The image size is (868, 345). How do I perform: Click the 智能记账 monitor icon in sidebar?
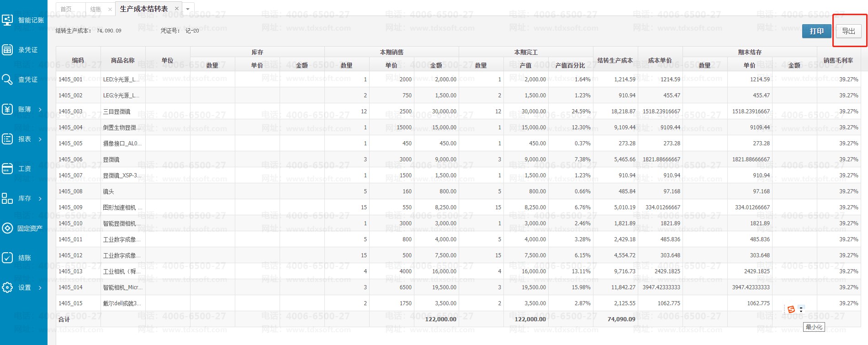coord(7,20)
